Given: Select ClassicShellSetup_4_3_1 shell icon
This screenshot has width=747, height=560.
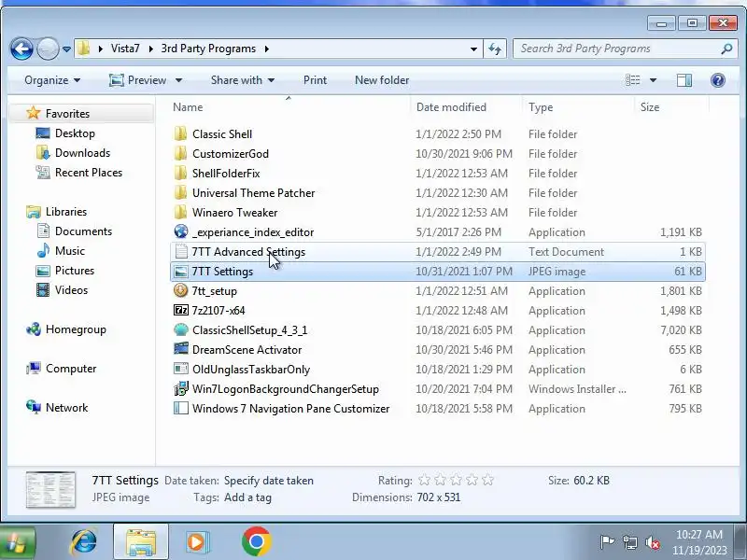Looking at the screenshot, I should click(x=180, y=329).
